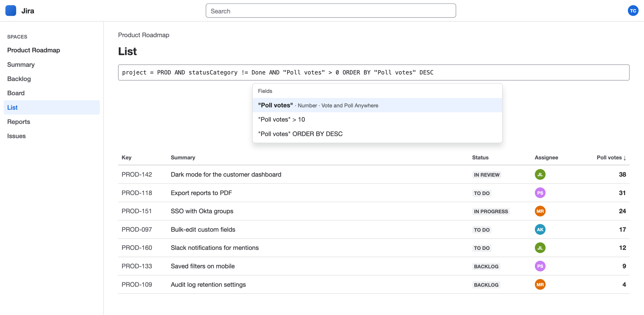Sort by the Poll votes column header
This screenshot has width=644, height=315.
(611, 157)
